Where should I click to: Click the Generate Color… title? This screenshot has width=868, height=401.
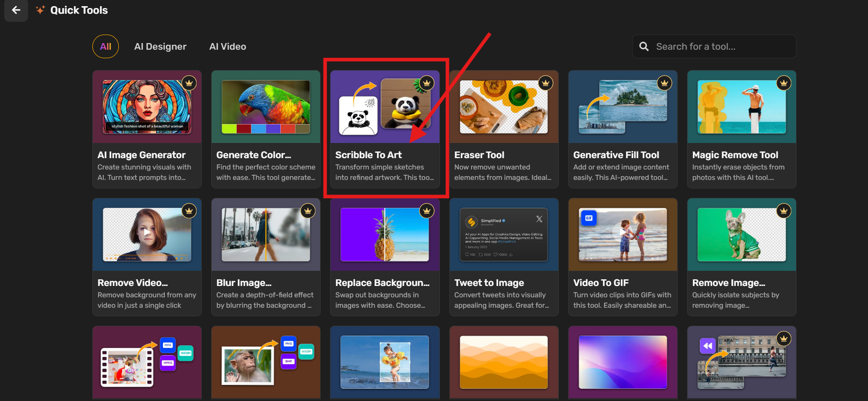click(254, 155)
